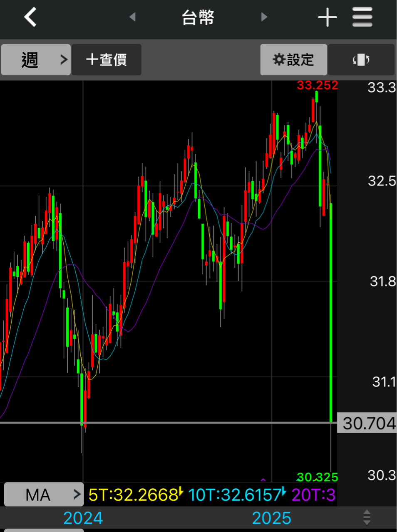Tap the 30.3 price axis label
The width and height of the screenshot is (397, 532).
click(382, 475)
